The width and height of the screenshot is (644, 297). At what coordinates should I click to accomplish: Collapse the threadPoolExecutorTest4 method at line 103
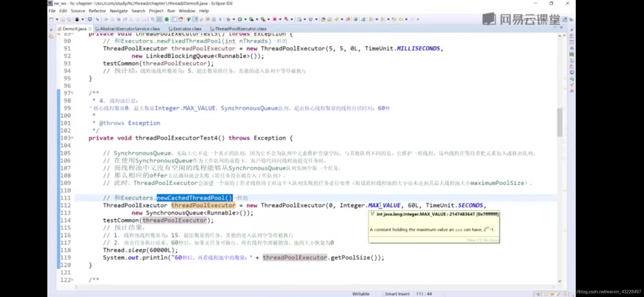click(73, 138)
